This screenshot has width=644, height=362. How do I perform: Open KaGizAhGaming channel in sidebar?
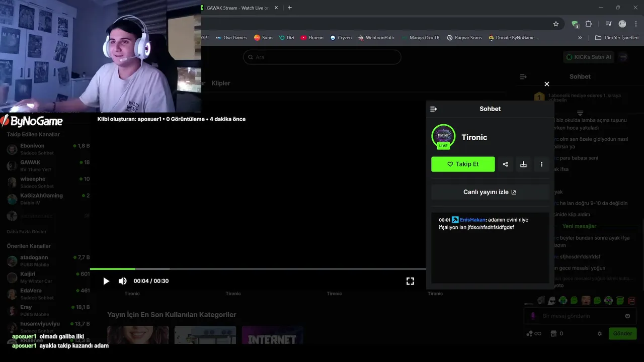tap(48, 199)
